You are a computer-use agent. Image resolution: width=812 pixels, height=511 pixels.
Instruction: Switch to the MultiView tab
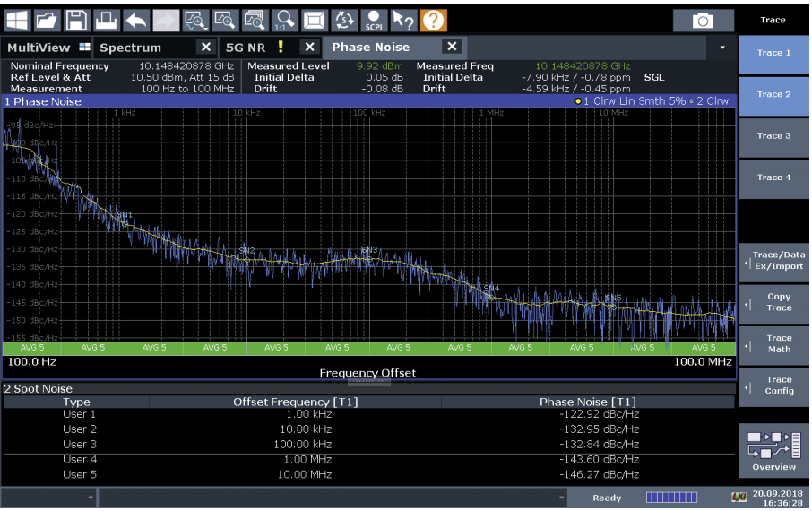pyautogui.click(x=39, y=47)
